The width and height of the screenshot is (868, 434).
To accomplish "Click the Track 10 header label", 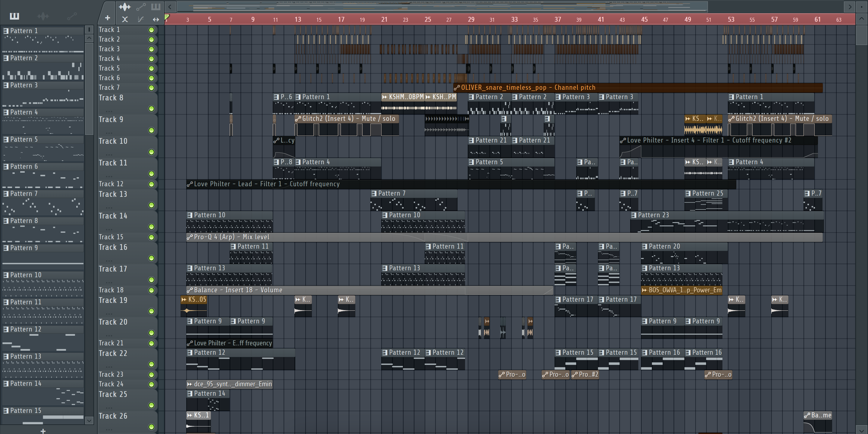I will 113,141.
